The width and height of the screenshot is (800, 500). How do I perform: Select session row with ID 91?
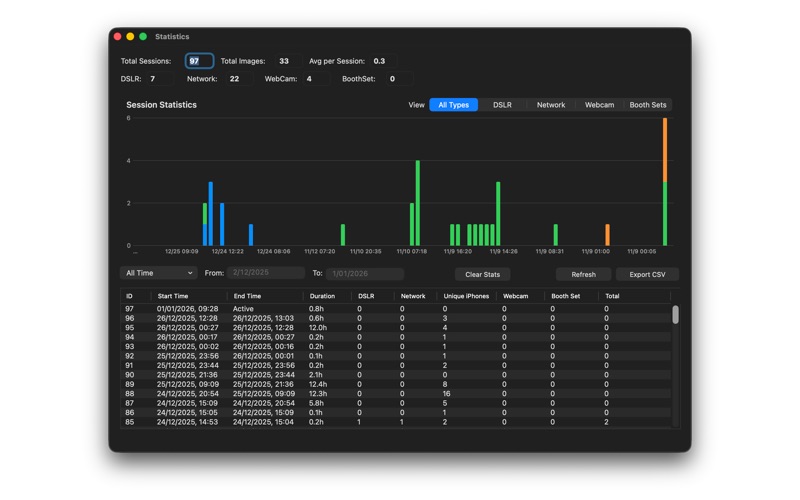coord(396,365)
